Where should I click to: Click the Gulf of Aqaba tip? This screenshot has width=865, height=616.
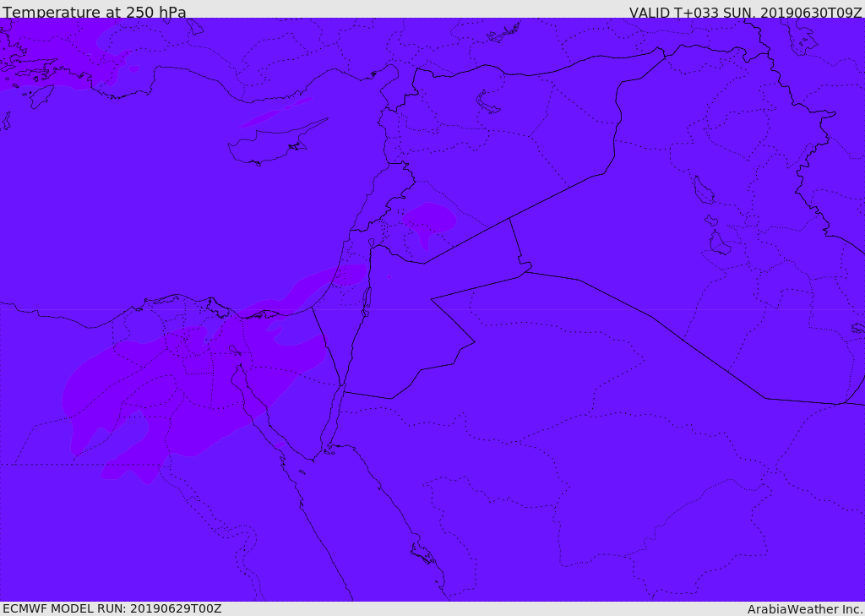coord(343,386)
